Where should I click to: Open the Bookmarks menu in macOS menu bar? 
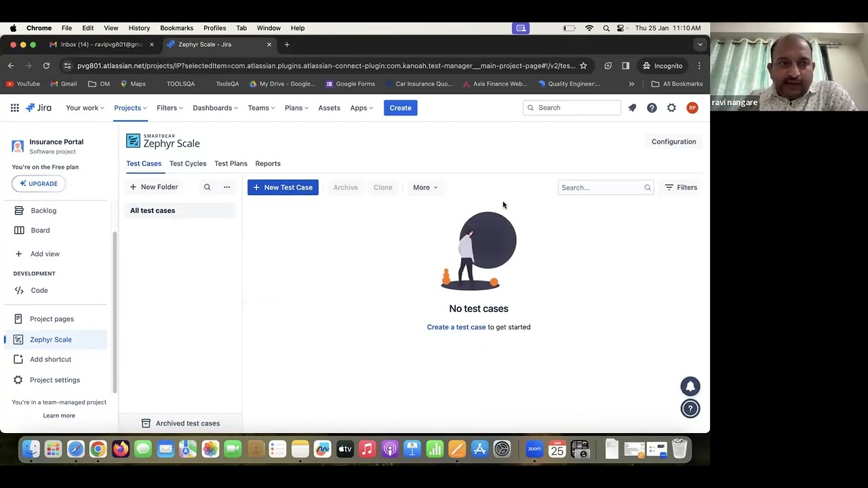(176, 28)
